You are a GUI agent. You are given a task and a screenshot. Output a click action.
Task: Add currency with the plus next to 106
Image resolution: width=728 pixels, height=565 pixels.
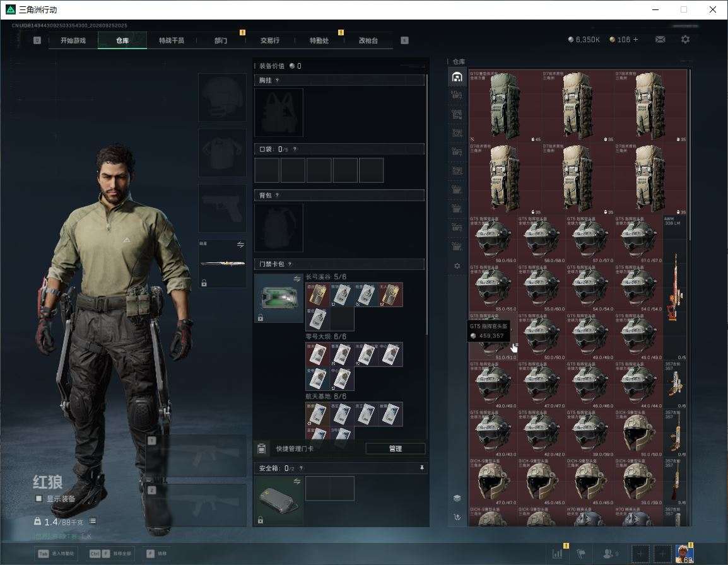point(636,40)
